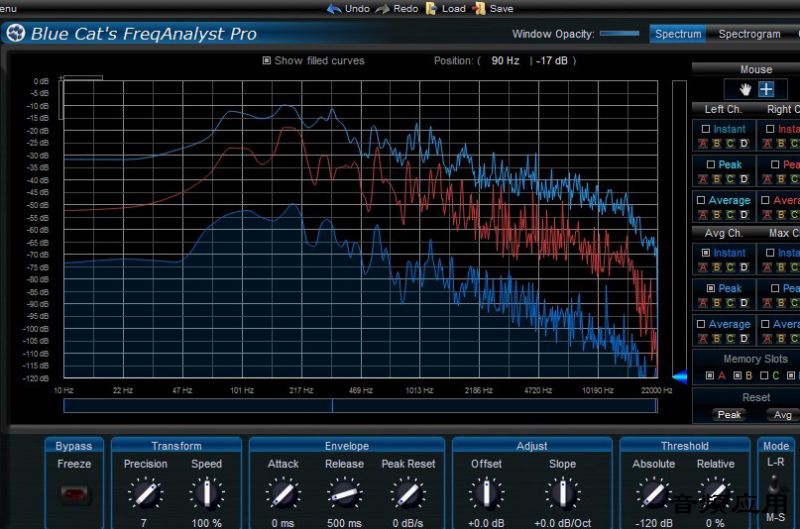Store Left Ch. Instant curve in slot A
This screenshot has height=529, width=800.
pyautogui.click(x=703, y=143)
